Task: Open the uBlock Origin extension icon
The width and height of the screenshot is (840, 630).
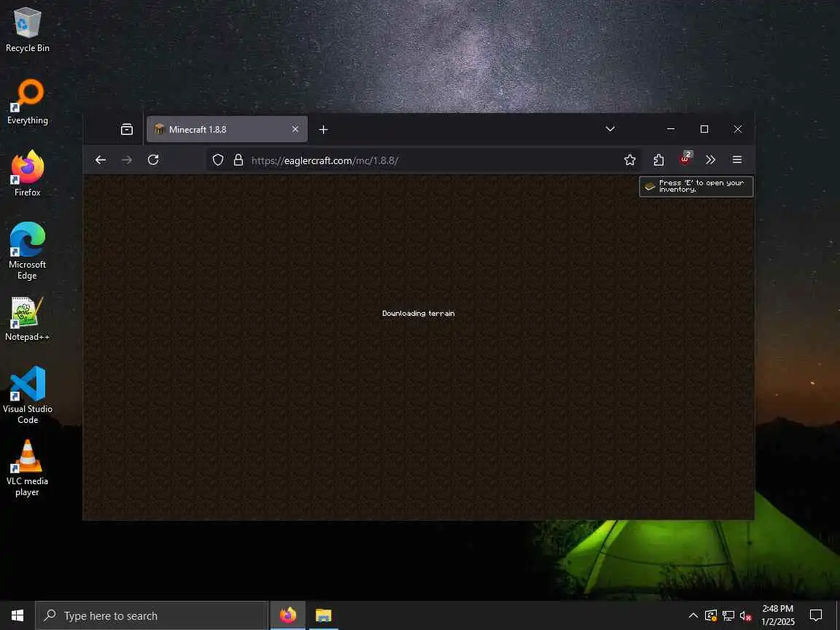Action: coord(685,158)
